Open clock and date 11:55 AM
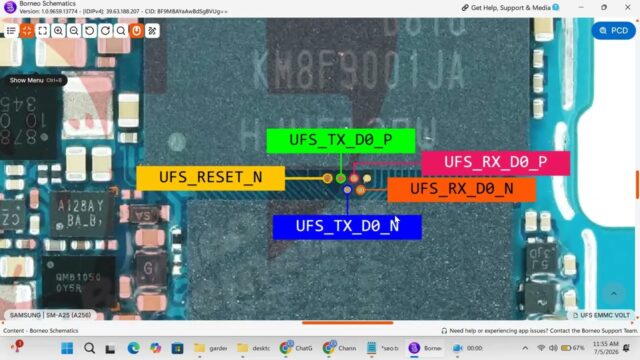Viewport: 640px width, 360px height. click(x=606, y=348)
